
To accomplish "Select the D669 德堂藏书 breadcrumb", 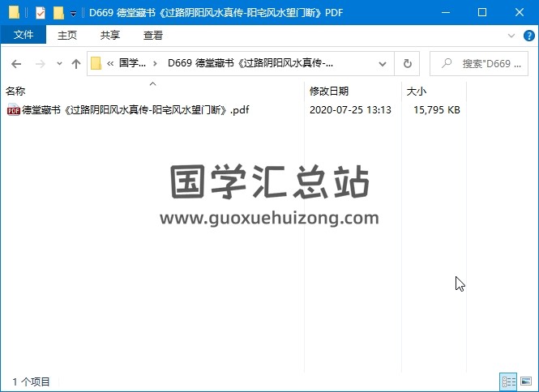I will click(250, 63).
